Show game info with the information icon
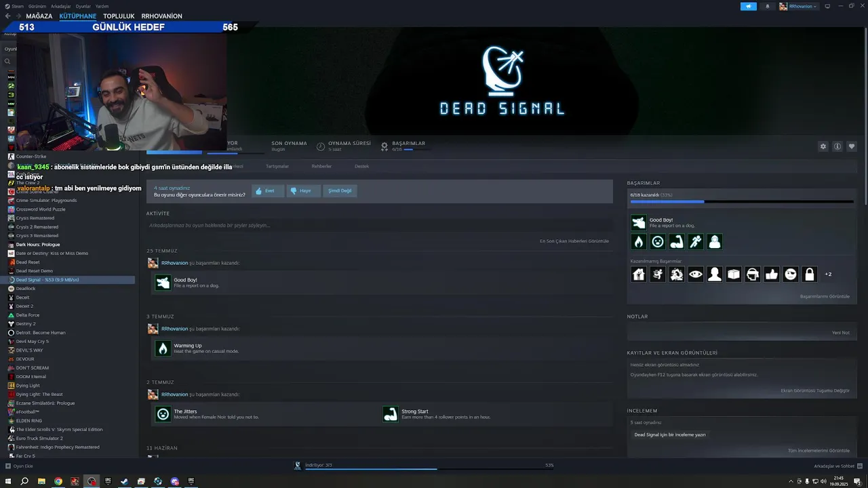868x488 pixels. point(837,146)
